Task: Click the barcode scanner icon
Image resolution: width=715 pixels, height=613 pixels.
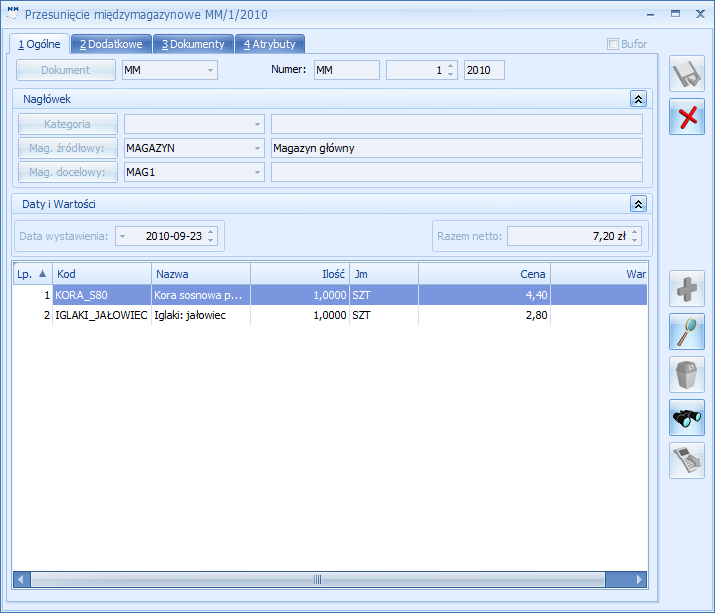Action: click(x=687, y=460)
